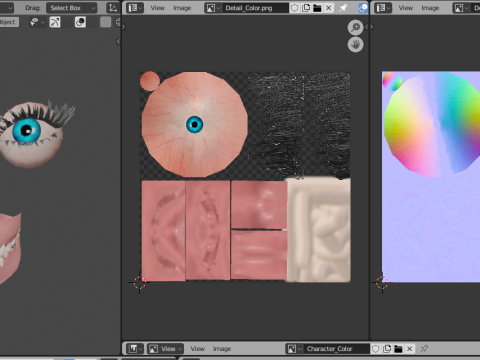
Task: Click the Detail_Color.png image name field
Action: click(255, 8)
